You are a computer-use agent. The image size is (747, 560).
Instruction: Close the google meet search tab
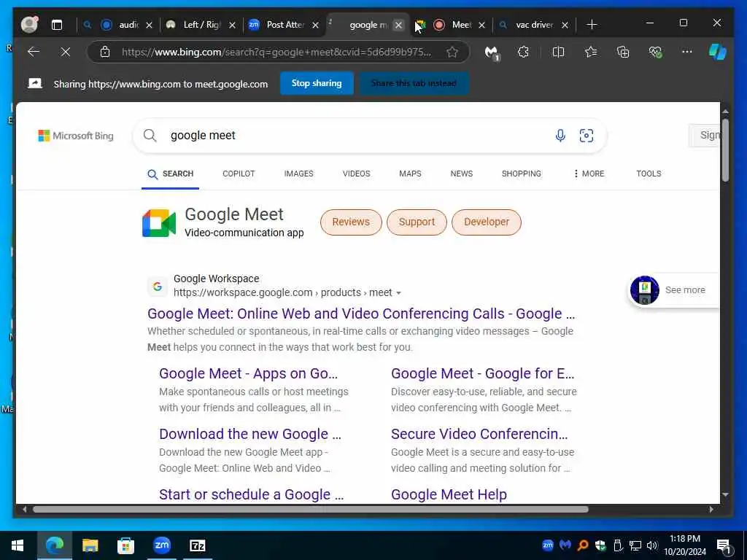[399, 26]
